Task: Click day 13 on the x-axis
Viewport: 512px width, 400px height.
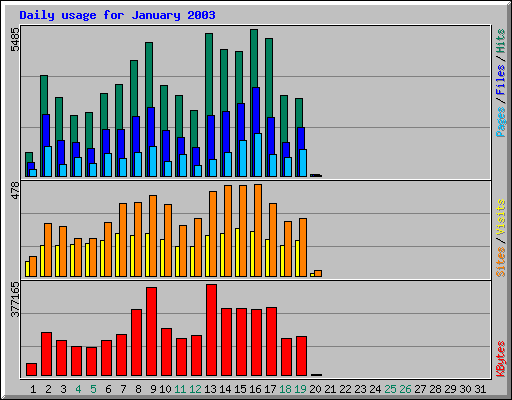Action: (x=210, y=389)
